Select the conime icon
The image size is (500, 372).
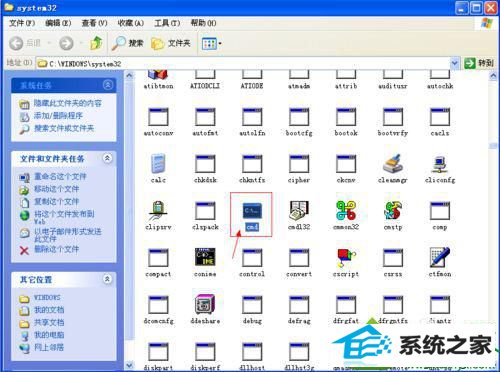click(x=205, y=257)
